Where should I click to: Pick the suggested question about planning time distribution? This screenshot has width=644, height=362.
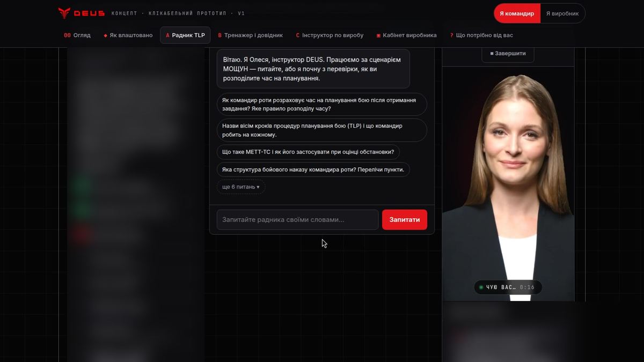click(x=322, y=104)
